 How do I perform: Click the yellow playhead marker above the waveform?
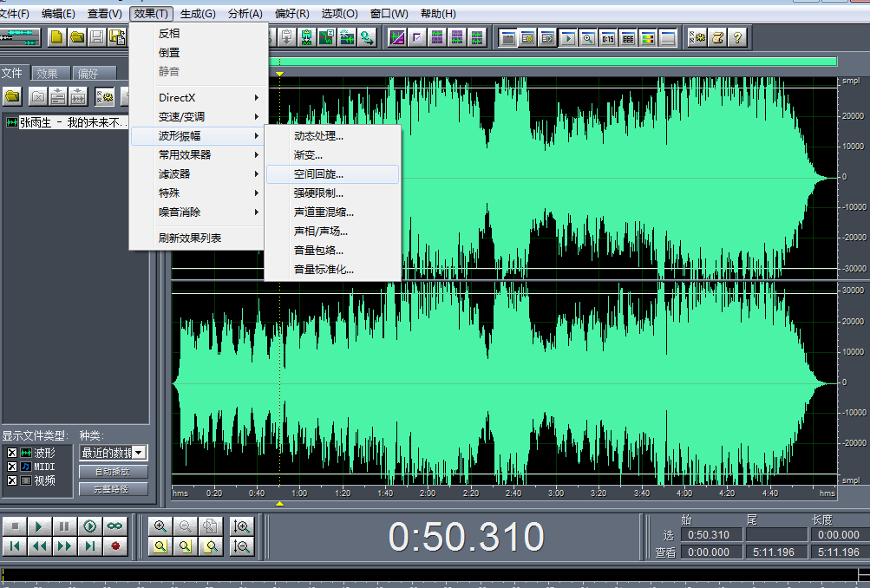279,73
